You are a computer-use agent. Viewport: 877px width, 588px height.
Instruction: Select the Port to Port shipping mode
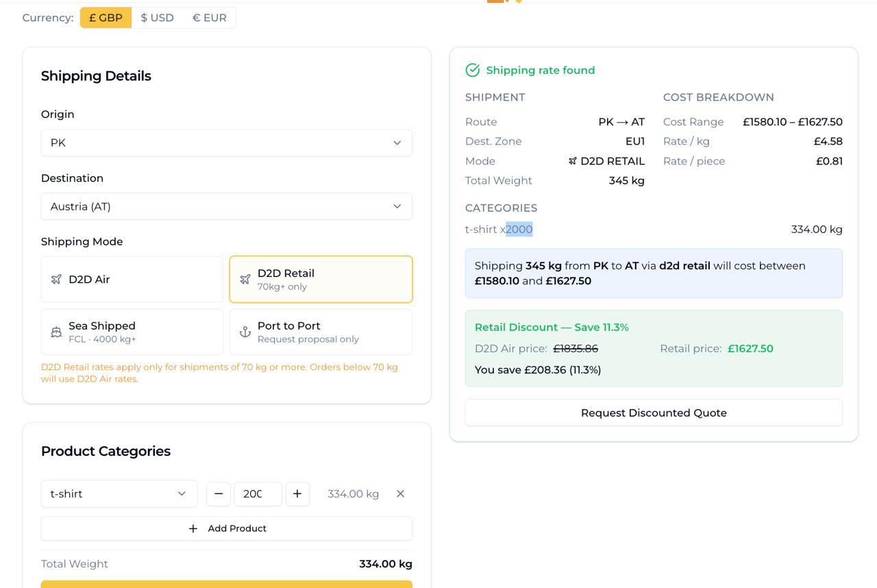click(x=321, y=332)
